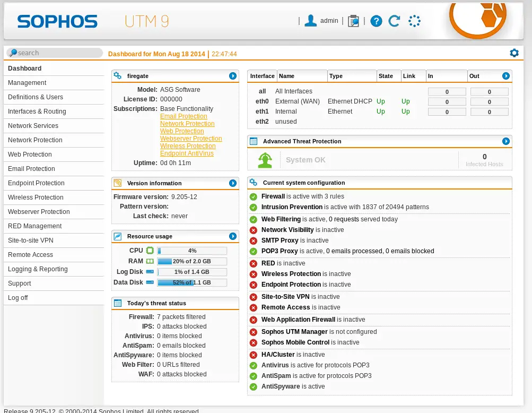Follow the Endpoint AntiVirus subscription link
532x413 pixels.
[x=187, y=153]
